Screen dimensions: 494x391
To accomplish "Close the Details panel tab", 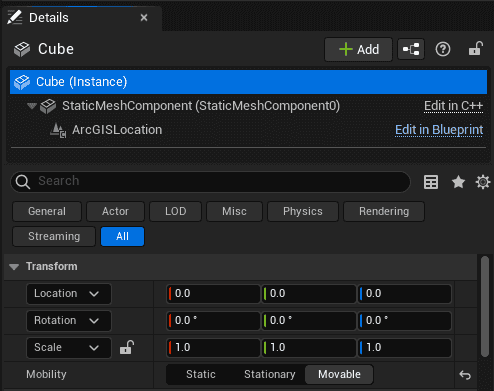I will tap(144, 17).
